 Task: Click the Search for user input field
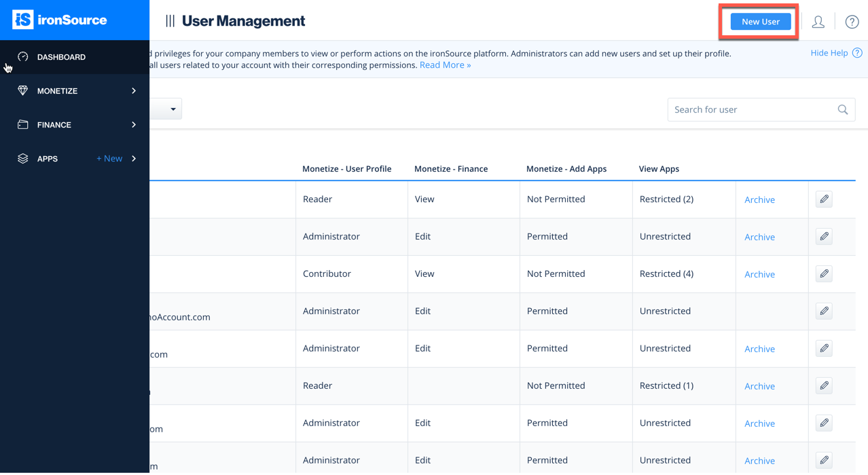click(747, 109)
